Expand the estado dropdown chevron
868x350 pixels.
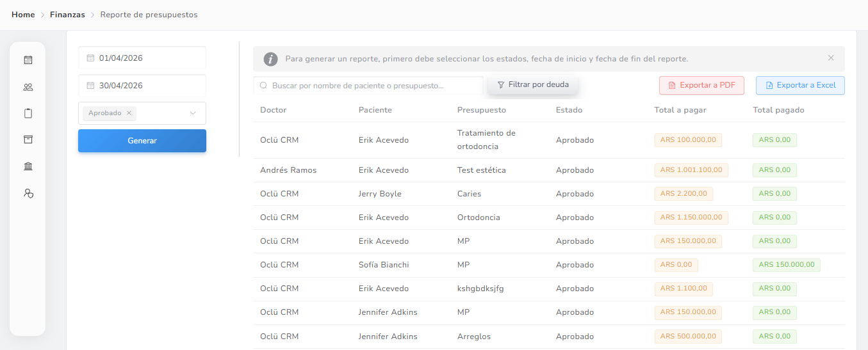coord(193,113)
